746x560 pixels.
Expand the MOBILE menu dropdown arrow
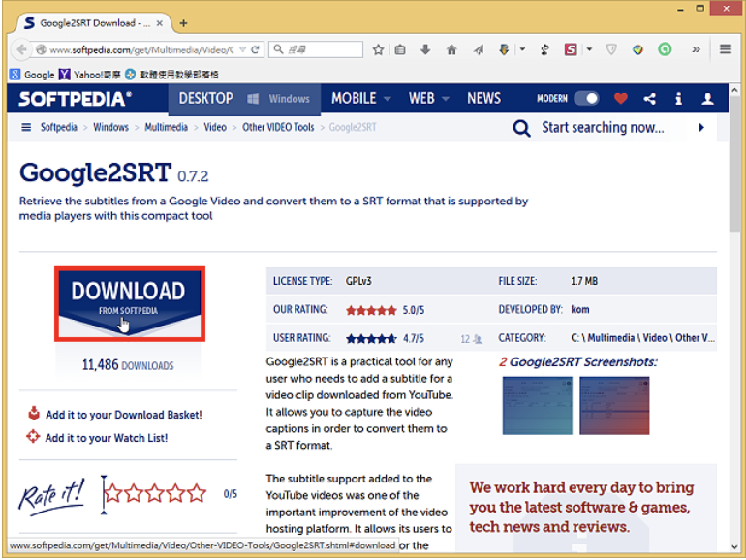click(388, 99)
